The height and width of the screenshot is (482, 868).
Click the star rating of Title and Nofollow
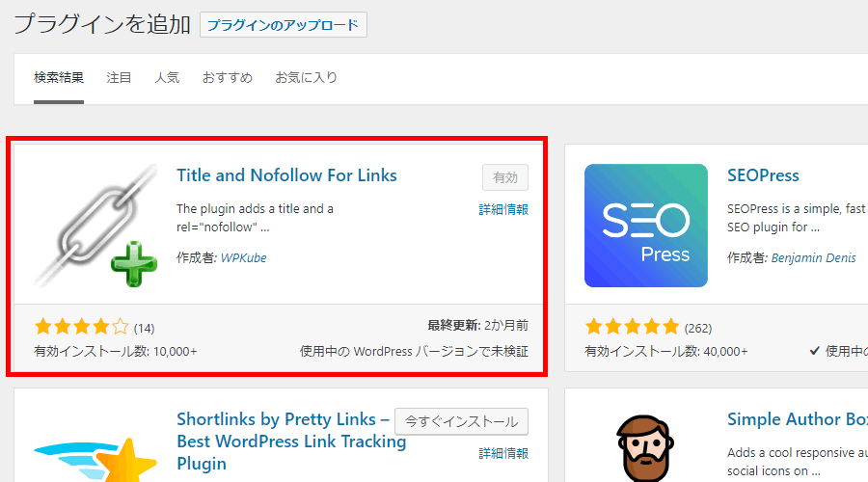click(81, 327)
